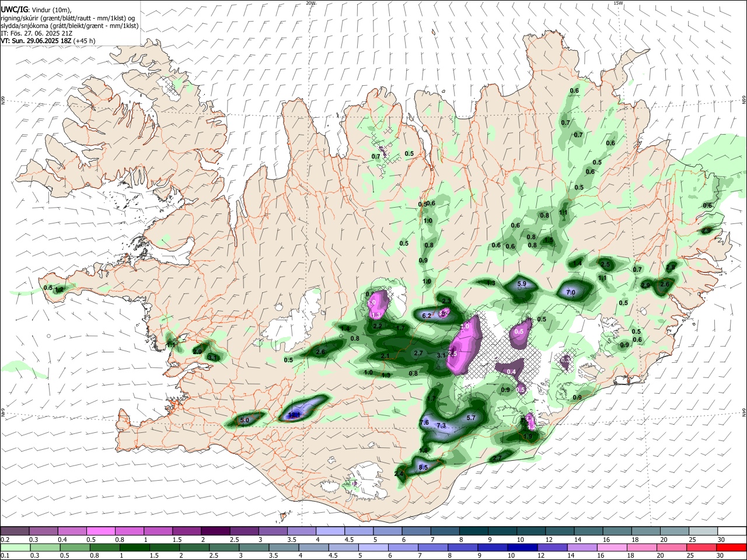Click the 'rigning/skúrir' legend description line
This screenshot has width=747, height=560.
coord(68,18)
